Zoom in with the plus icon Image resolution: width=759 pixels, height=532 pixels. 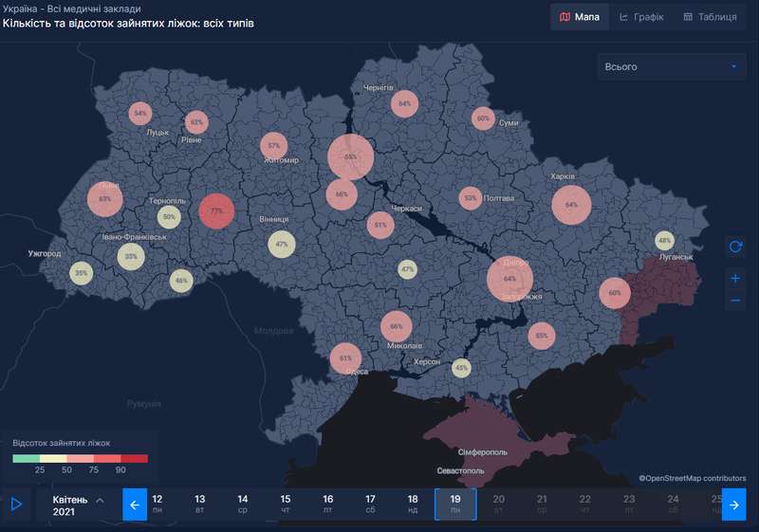(x=735, y=279)
